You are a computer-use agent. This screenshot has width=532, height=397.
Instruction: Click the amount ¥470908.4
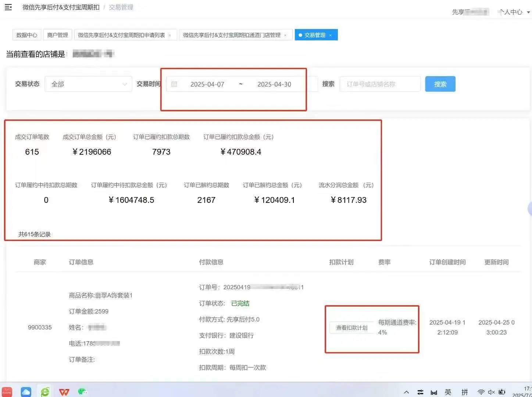click(241, 152)
